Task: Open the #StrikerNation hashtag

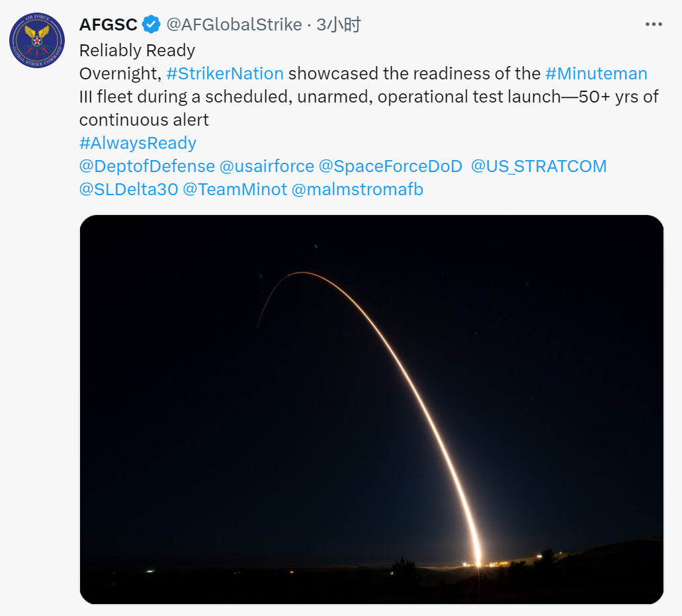Action: point(225,73)
